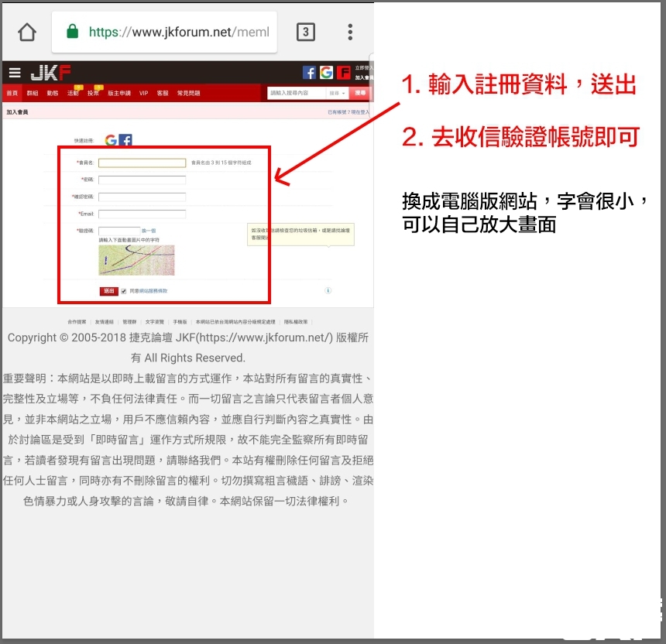Click the Google icon in the site header
The height and width of the screenshot is (644, 666).
pos(326,73)
